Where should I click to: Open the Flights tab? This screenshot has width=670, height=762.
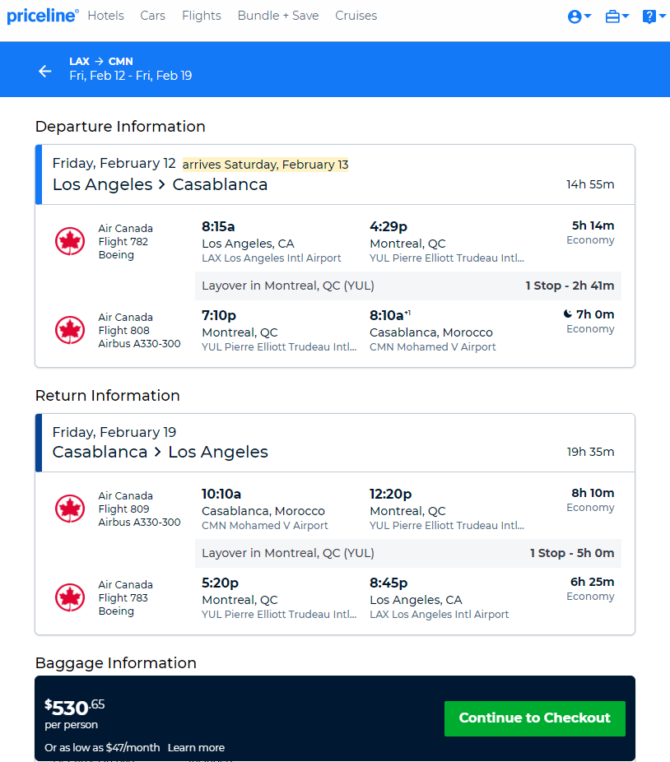201,16
